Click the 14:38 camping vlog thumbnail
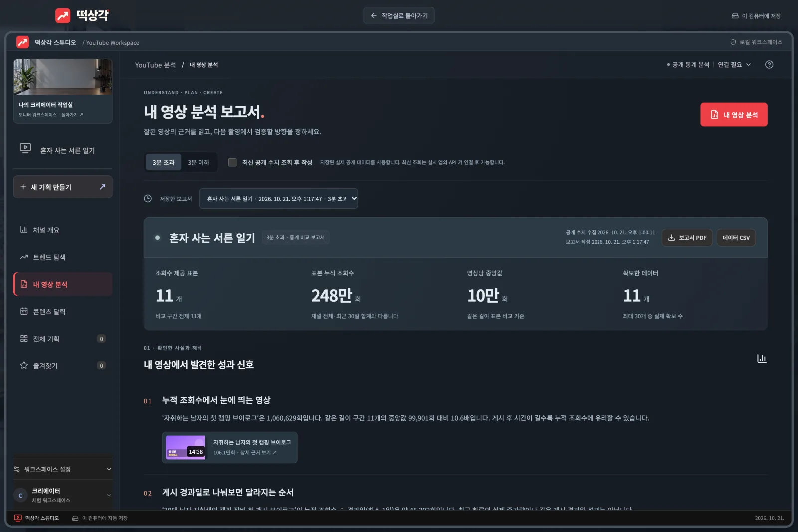This screenshot has width=798, height=532. (185, 447)
